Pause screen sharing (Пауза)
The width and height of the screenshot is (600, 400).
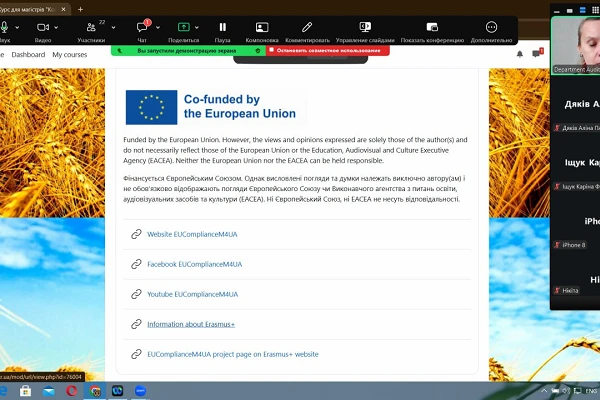click(x=222, y=27)
